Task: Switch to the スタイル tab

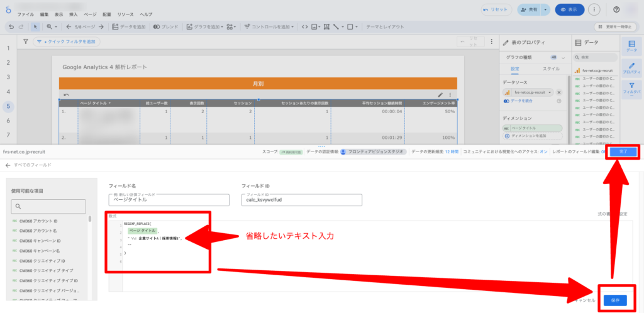Action: point(551,69)
